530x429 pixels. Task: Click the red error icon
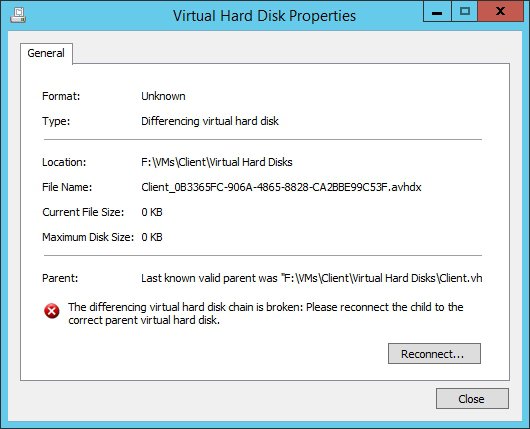click(x=52, y=311)
